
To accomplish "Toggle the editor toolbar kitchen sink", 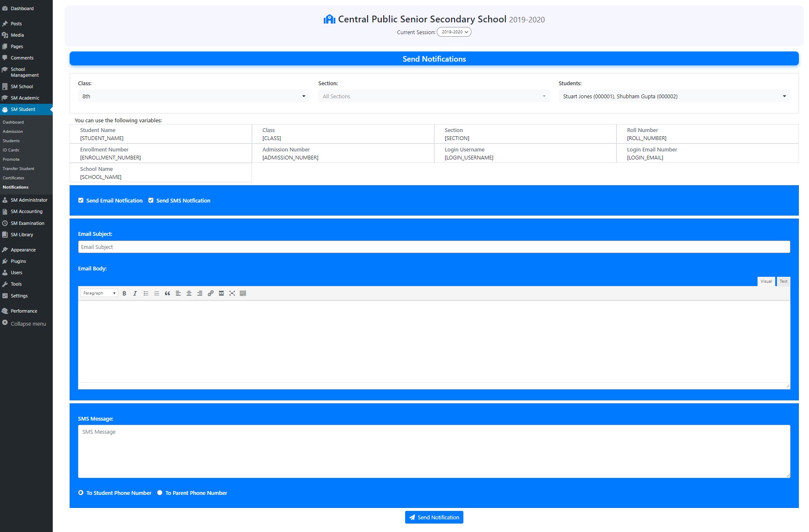I will (243, 293).
